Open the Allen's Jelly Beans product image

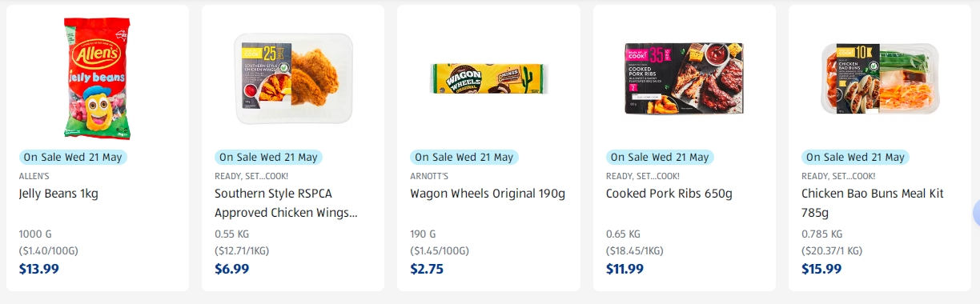97,78
